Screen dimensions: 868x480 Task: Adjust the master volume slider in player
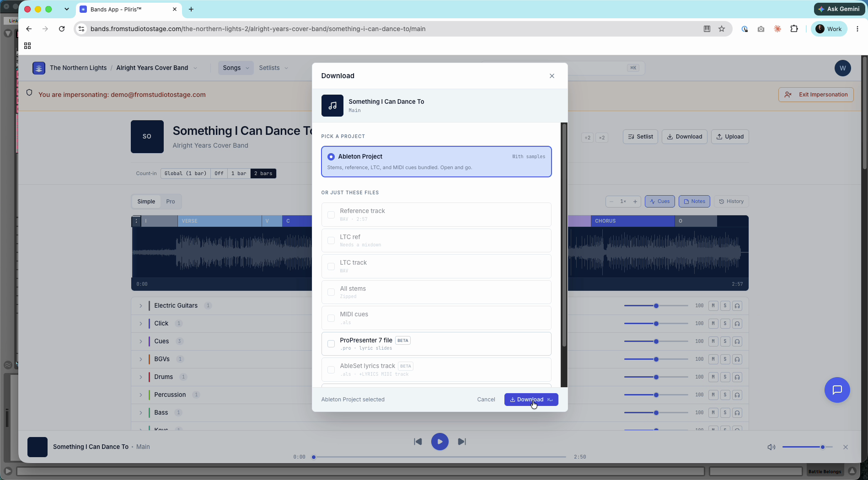click(x=808, y=447)
